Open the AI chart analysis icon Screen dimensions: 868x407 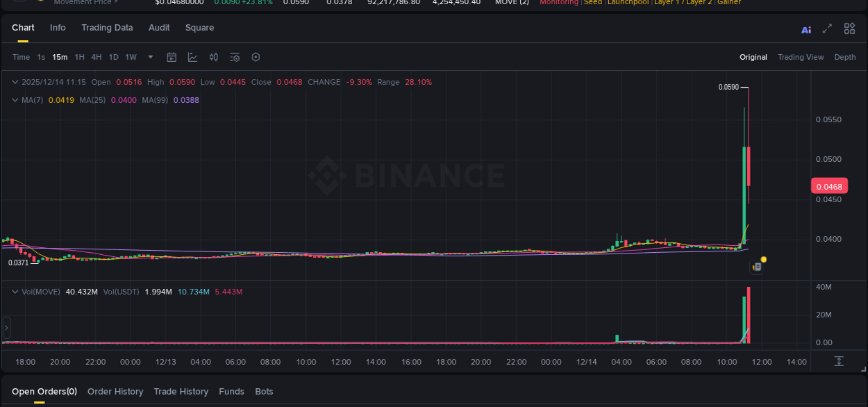[x=806, y=28]
